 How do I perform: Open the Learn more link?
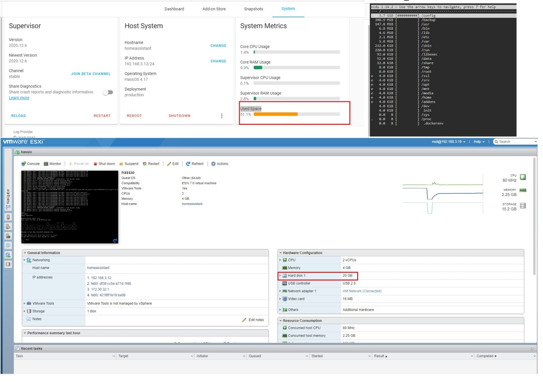point(19,98)
